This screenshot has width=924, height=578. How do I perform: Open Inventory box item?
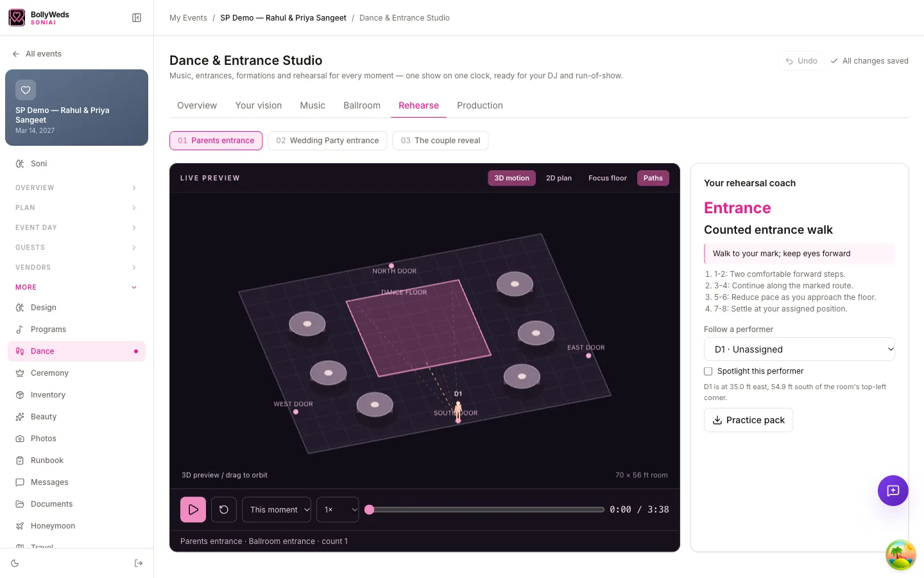pos(76,395)
